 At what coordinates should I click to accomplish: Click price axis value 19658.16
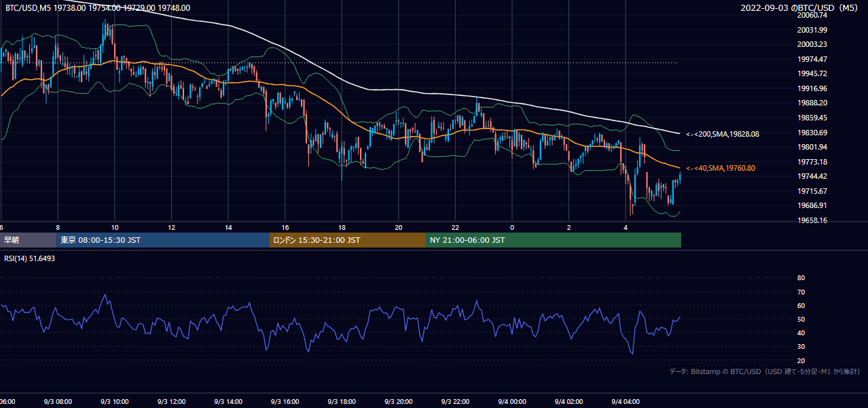tap(812, 220)
